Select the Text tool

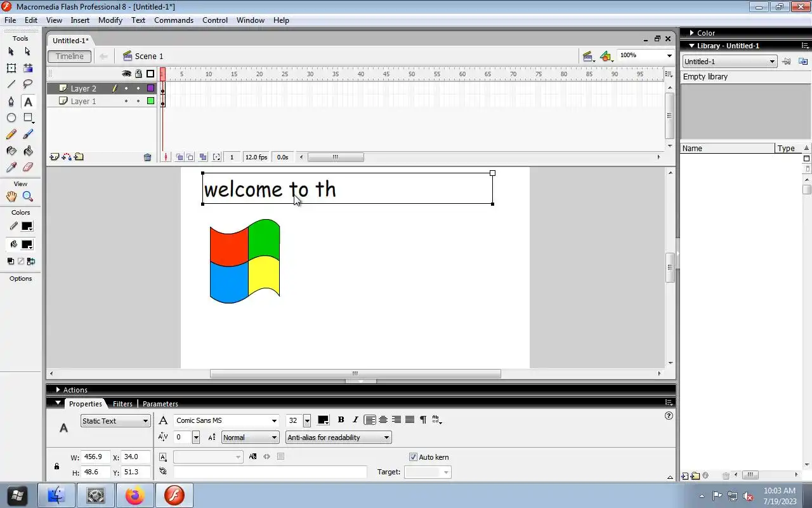click(x=27, y=102)
